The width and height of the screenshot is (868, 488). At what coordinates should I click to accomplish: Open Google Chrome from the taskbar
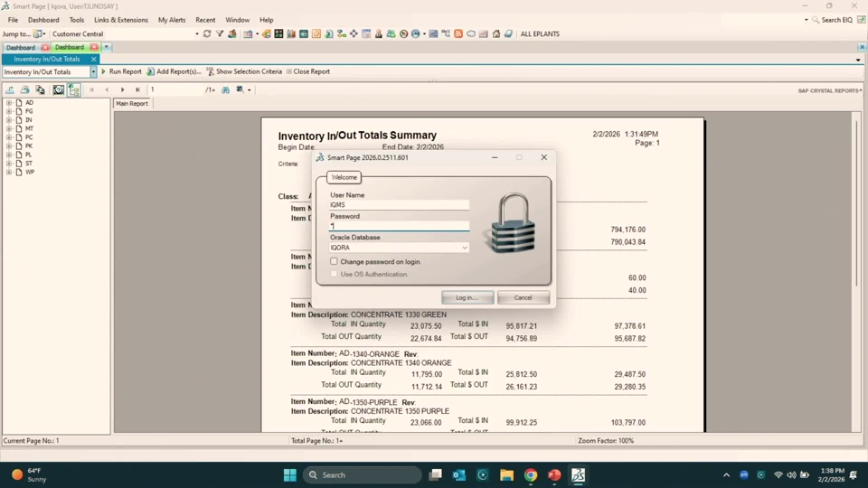click(531, 474)
